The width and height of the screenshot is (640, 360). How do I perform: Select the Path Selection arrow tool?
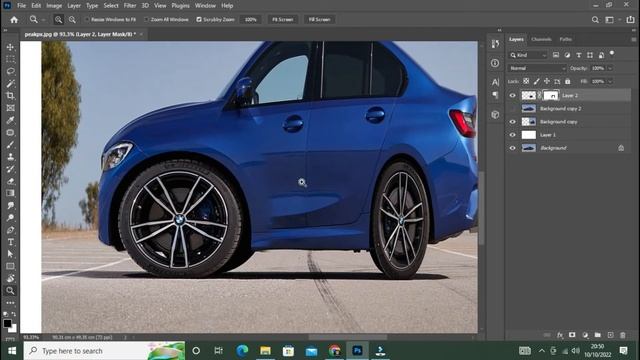[x=11, y=254]
